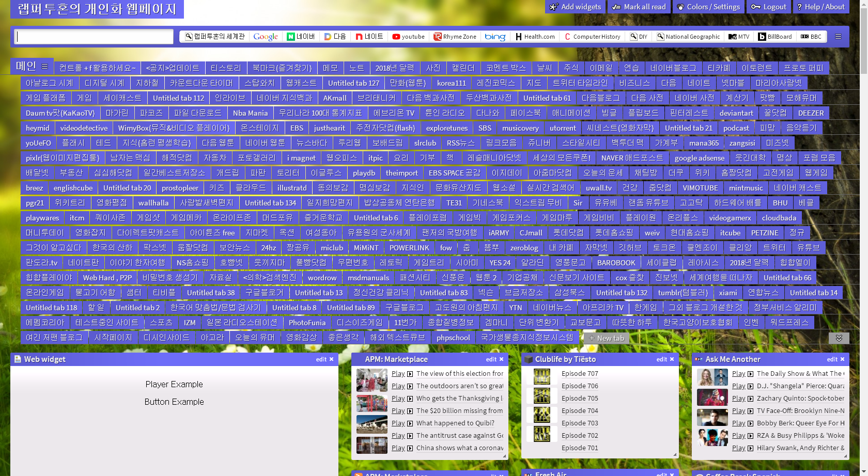868x476 pixels.
Task: Select National Geographic search option
Action: (x=688, y=37)
